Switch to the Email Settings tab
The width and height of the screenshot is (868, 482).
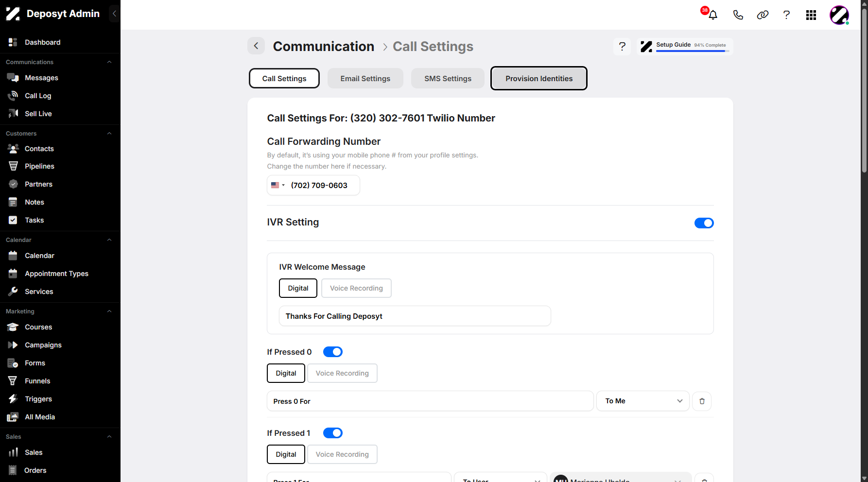(365, 78)
